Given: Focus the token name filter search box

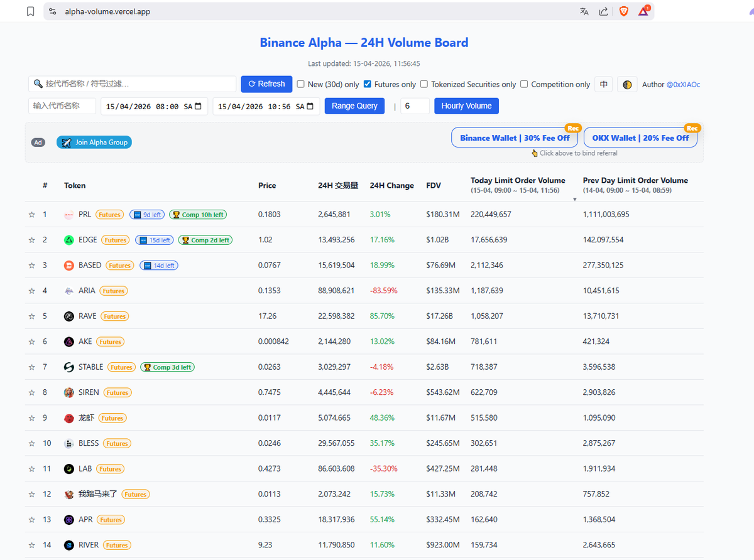Looking at the screenshot, I should (x=133, y=84).
